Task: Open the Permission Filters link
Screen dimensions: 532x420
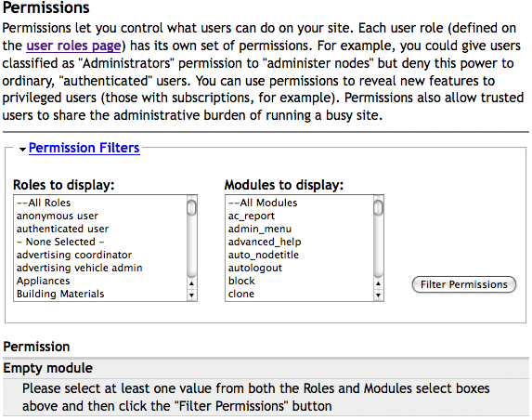Action: pos(84,148)
